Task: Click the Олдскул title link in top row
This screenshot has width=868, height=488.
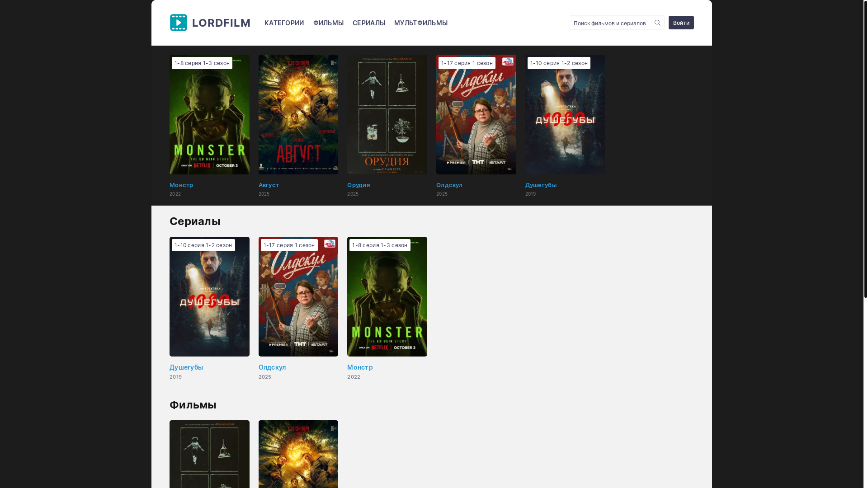Action: click(449, 185)
